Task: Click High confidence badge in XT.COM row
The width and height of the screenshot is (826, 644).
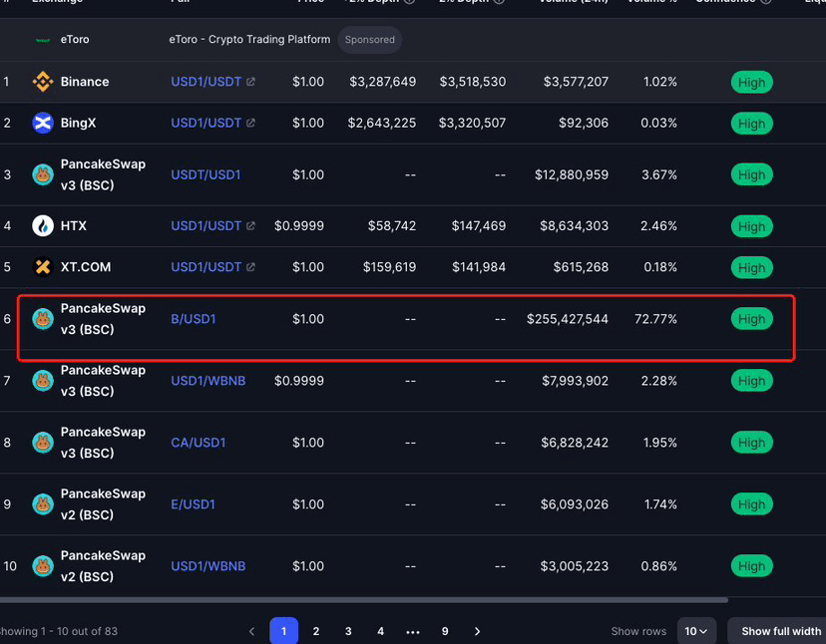Action: (x=752, y=267)
